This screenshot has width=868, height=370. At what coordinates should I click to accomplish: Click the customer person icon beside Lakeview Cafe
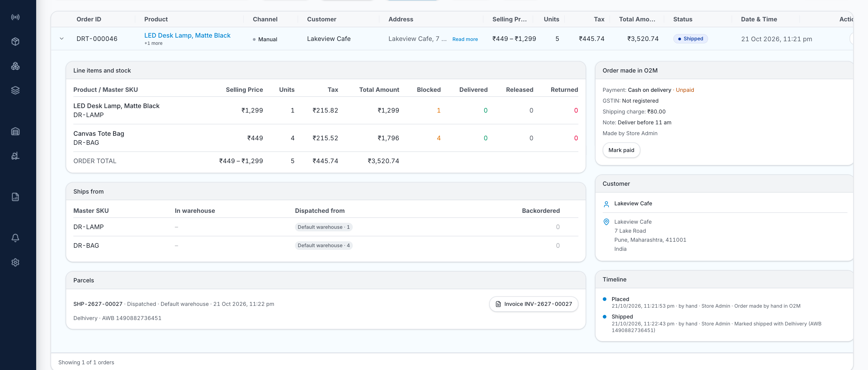(606, 204)
